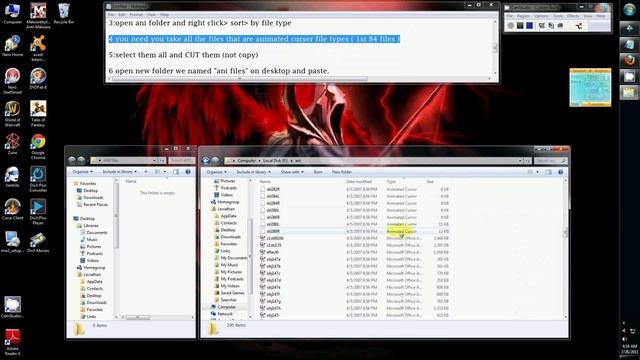Select the DivX Movies desktop icon

(x=38, y=242)
